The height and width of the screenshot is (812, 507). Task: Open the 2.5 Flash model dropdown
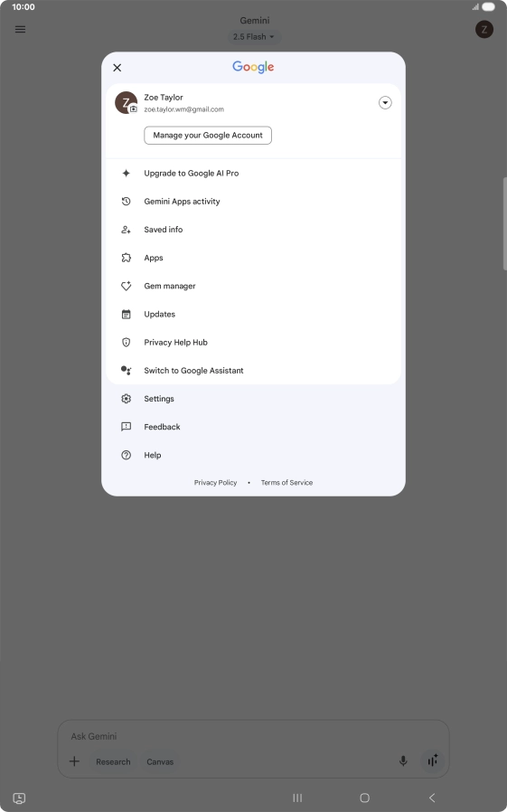click(x=253, y=37)
